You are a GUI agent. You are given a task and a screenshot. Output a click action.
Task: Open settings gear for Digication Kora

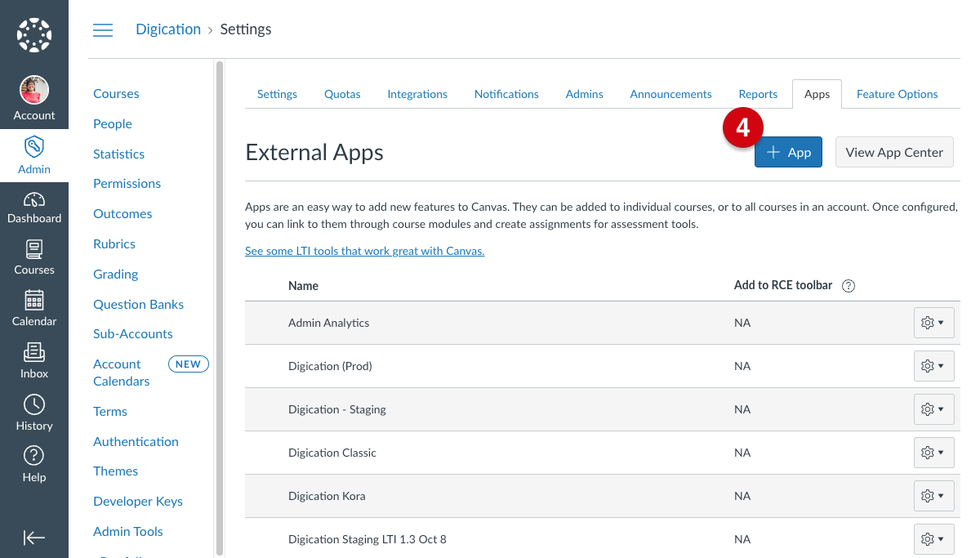tap(933, 496)
